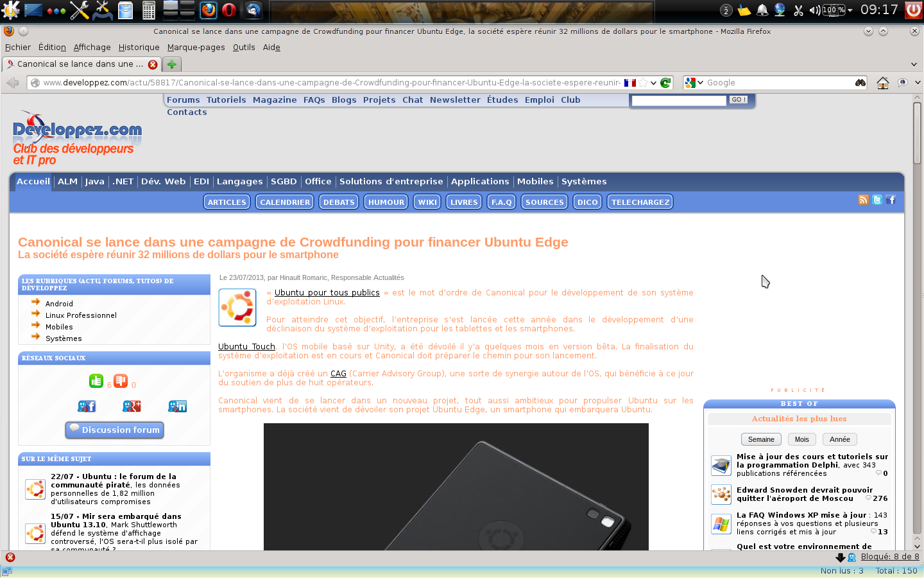Viewport: 924px width, 578px height.
Task: Click the black download arrow in status bar
Action: point(840,557)
